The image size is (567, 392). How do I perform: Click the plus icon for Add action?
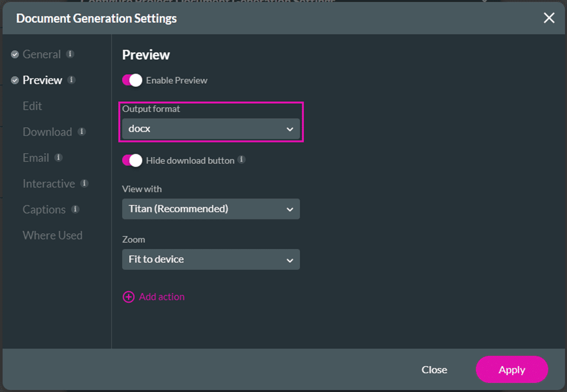click(128, 297)
